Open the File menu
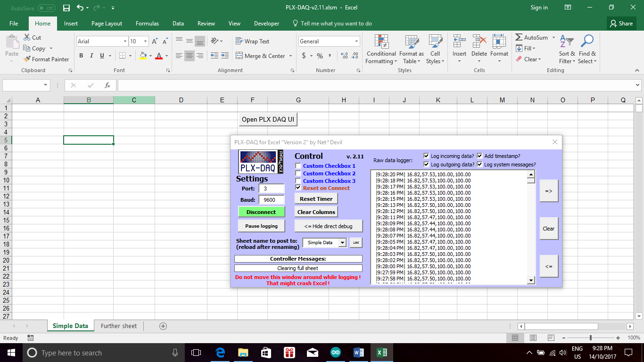644x362 pixels. coord(14,24)
